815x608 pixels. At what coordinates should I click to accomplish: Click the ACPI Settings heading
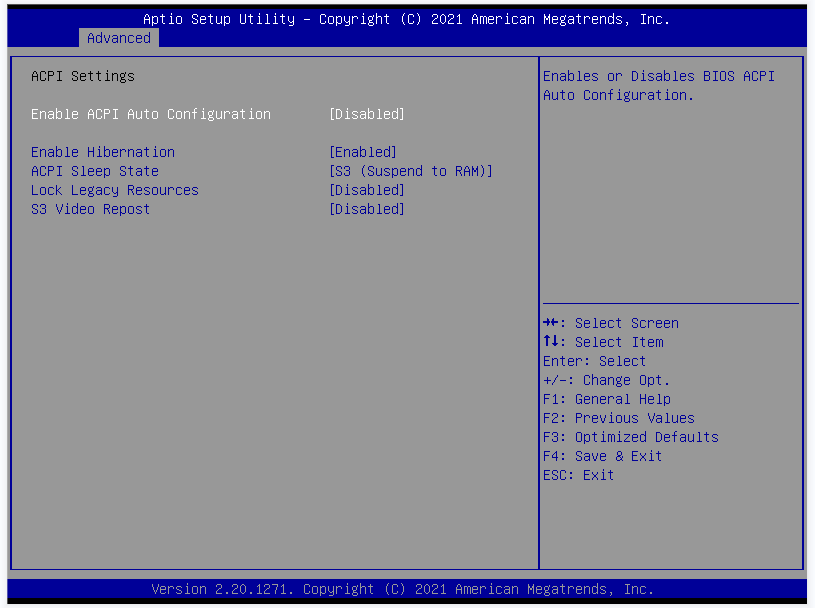82,76
